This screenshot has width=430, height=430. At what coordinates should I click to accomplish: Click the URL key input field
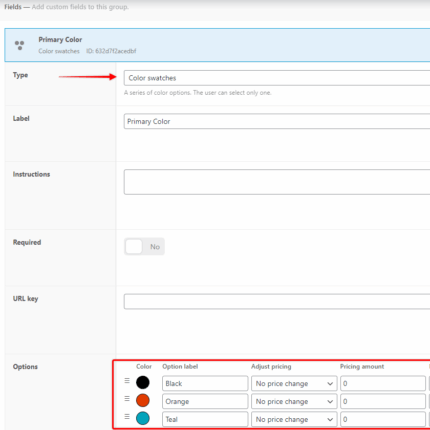coord(277,302)
